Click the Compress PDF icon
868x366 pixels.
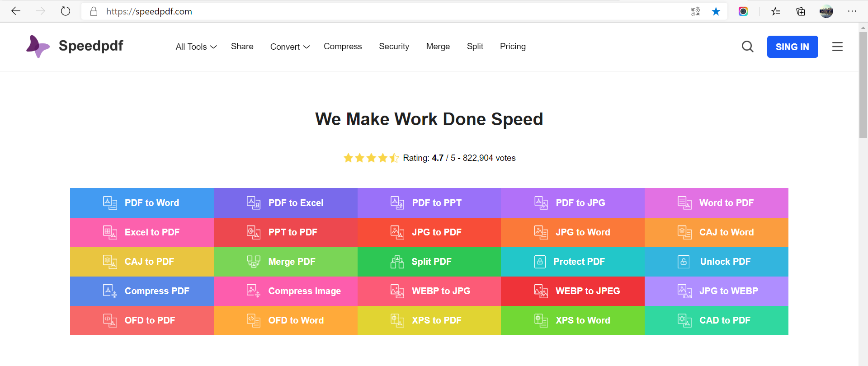pos(110,291)
